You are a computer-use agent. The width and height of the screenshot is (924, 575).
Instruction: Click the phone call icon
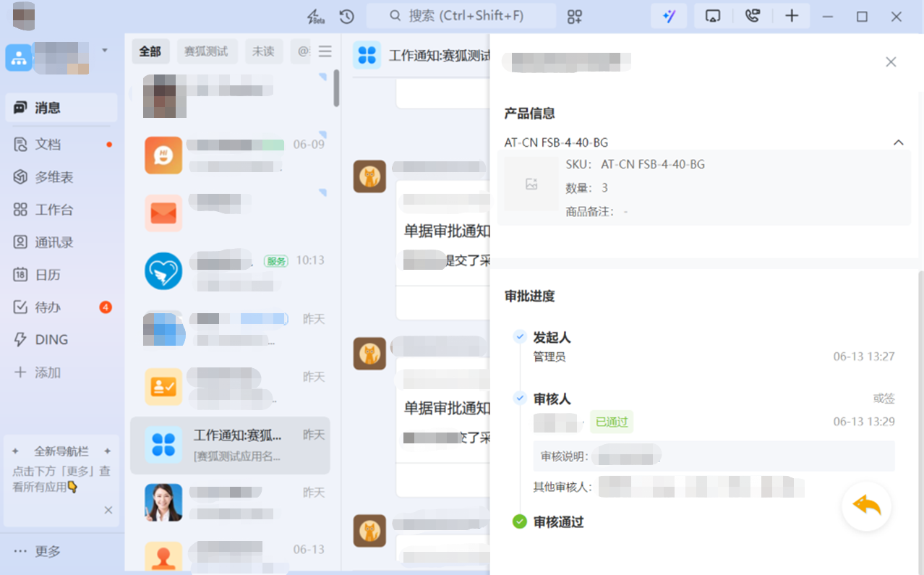[x=753, y=16]
